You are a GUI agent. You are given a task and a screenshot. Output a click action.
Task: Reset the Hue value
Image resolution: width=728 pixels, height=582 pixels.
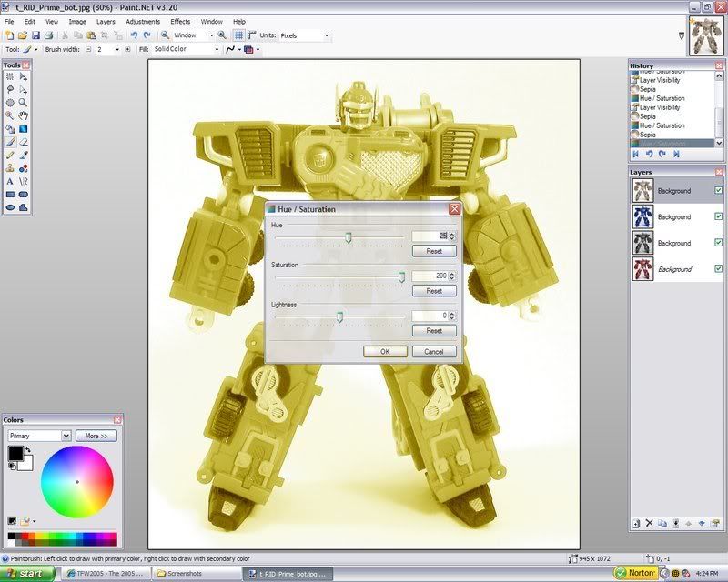click(x=434, y=251)
